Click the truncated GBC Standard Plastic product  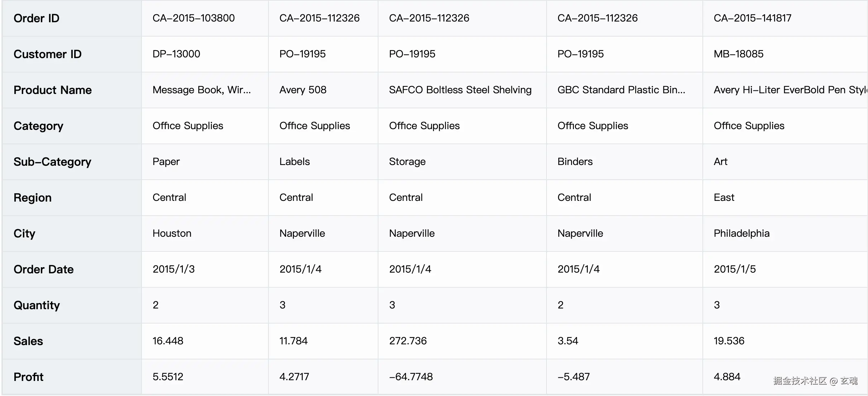[621, 90]
